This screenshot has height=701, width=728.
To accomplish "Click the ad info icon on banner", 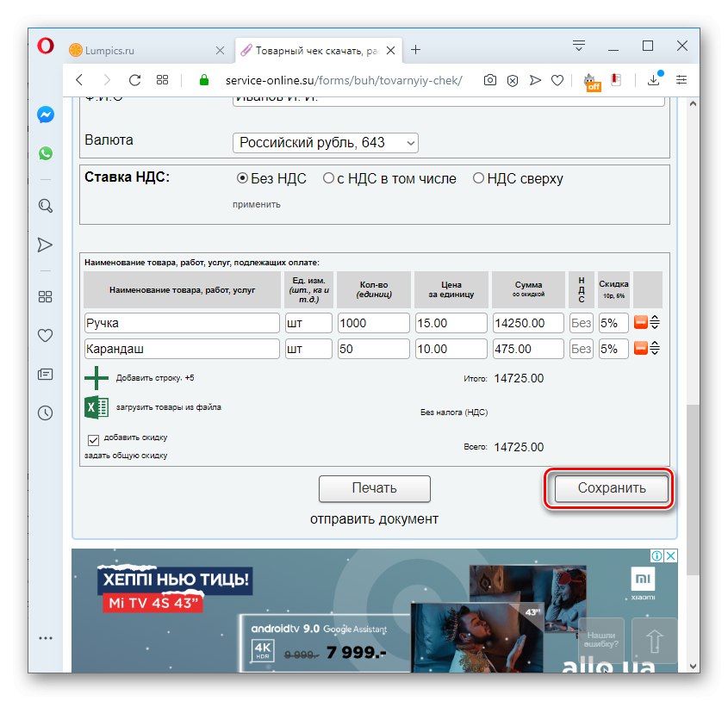I will (x=657, y=555).
